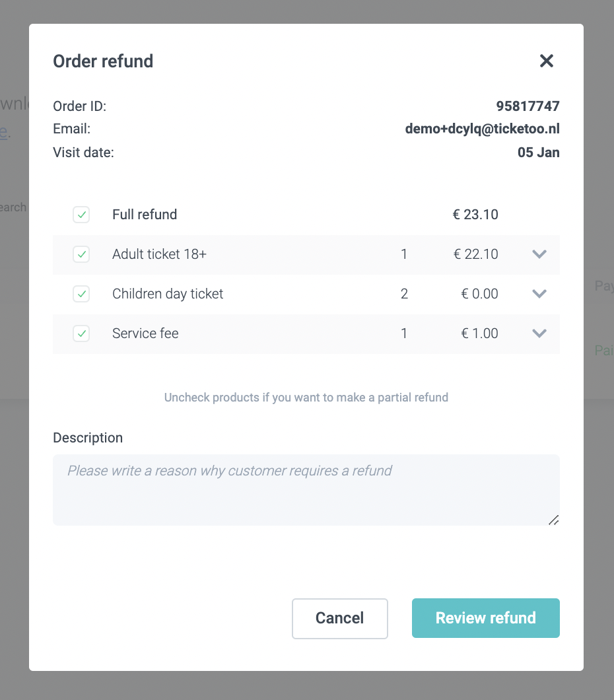Click the Review refund button
The height and width of the screenshot is (700, 614).
click(485, 618)
